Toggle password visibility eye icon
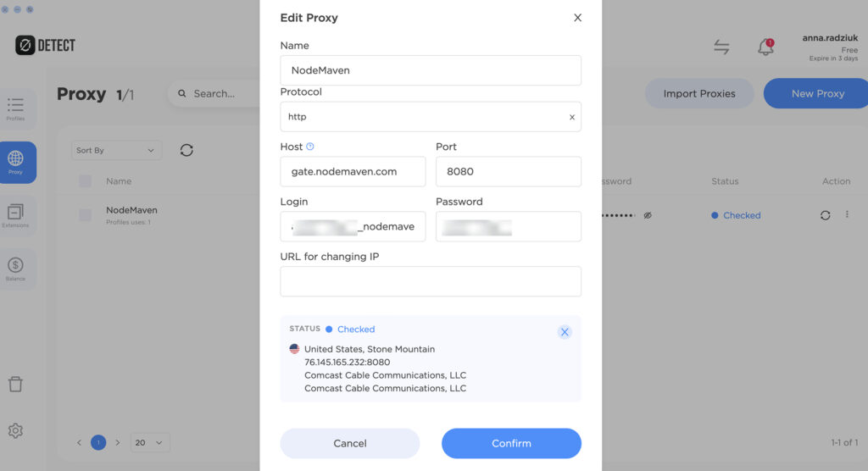This screenshot has height=471, width=868. click(647, 216)
